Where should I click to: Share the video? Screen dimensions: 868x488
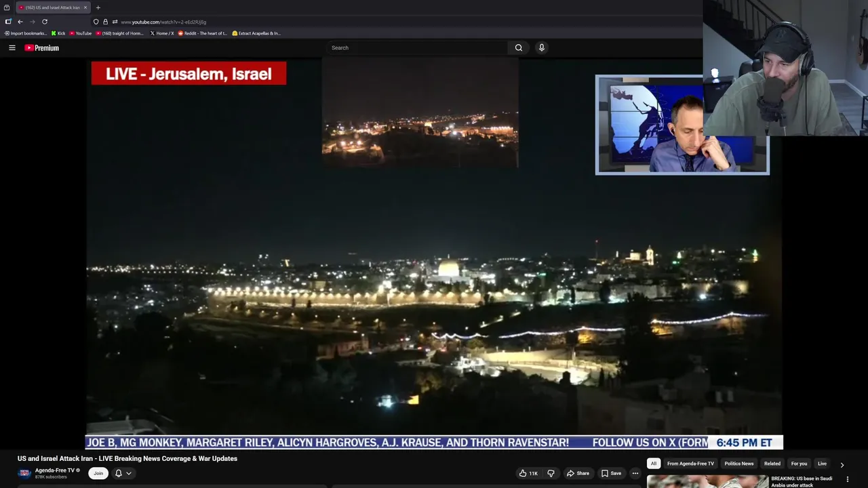coord(578,473)
